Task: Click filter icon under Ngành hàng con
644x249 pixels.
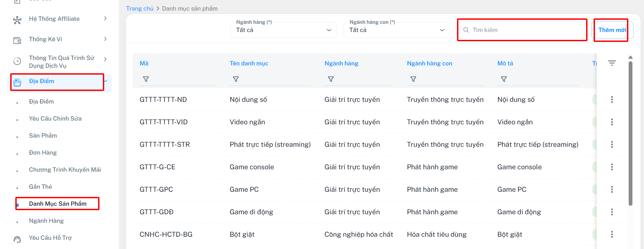Action: coord(413,79)
